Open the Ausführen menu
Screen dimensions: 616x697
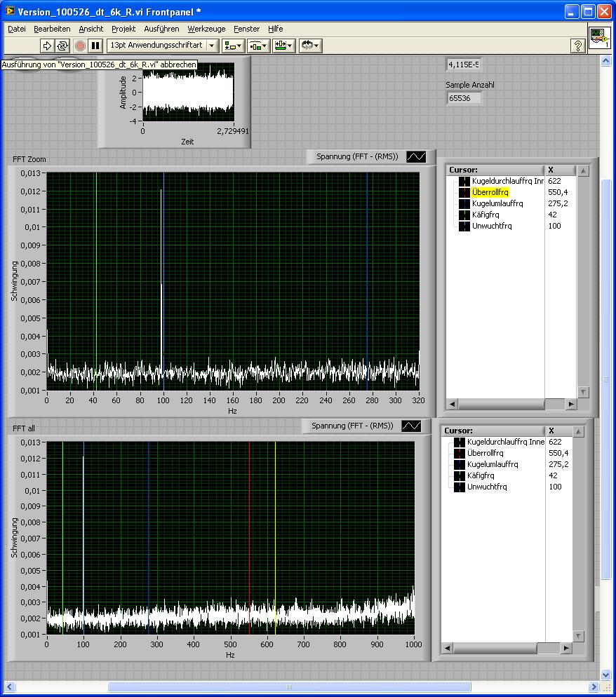tap(161, 29)
